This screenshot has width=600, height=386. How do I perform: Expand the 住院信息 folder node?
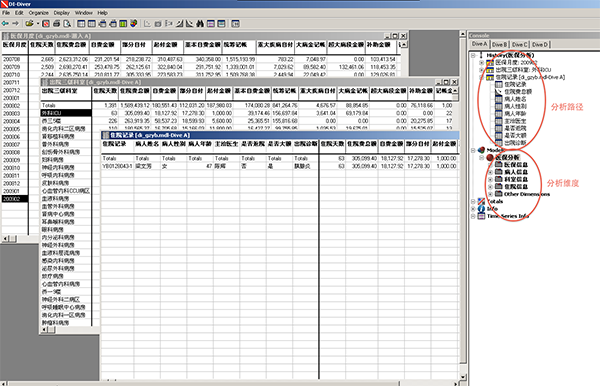pos(490,187)
